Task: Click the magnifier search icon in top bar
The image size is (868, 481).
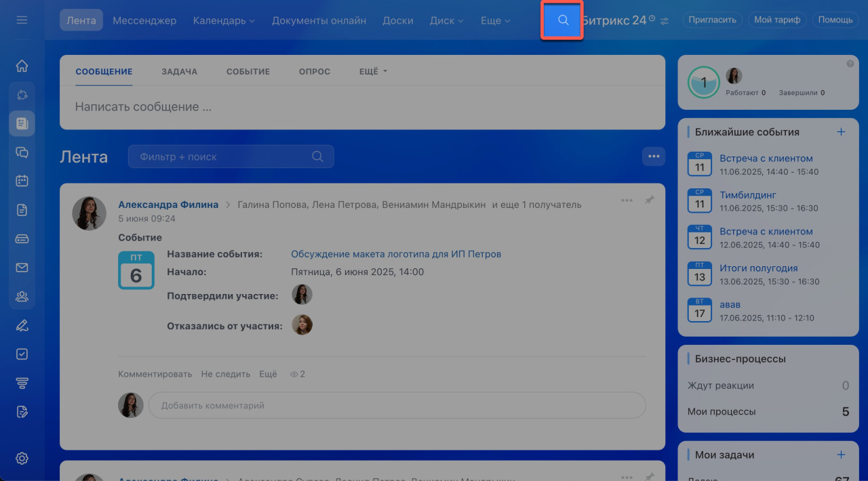Action: [563, 20]
